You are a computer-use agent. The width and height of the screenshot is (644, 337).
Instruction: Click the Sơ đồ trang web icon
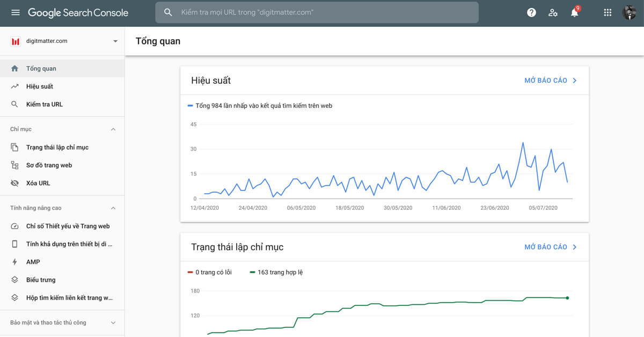pyautogui.click(x=15, y=165)
